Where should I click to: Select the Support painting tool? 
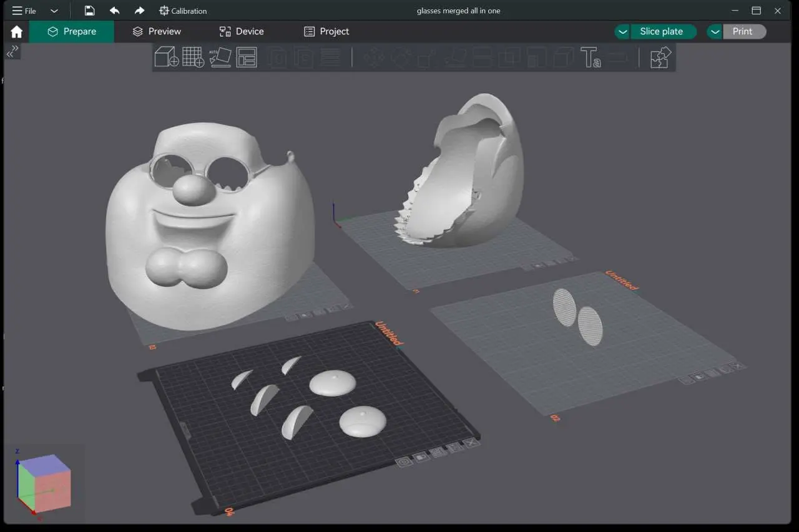536,57
